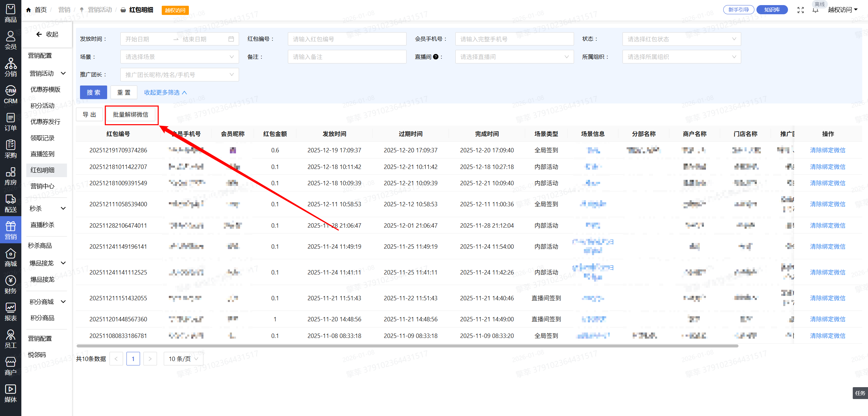
Task: Collapse more filters via 收起更多筛选
Action: pyautogui.click(x=165, y=93)
